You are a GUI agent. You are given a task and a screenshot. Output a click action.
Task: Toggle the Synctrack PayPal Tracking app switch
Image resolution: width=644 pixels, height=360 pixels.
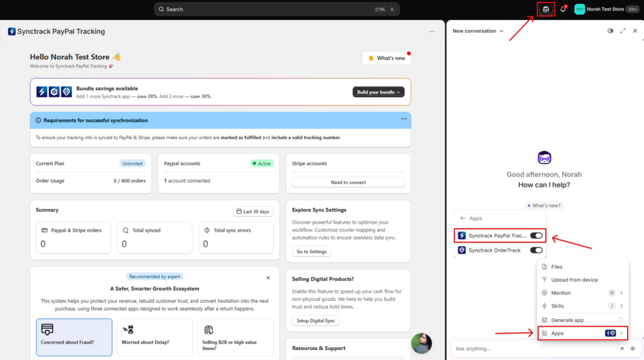coord(536,236)
